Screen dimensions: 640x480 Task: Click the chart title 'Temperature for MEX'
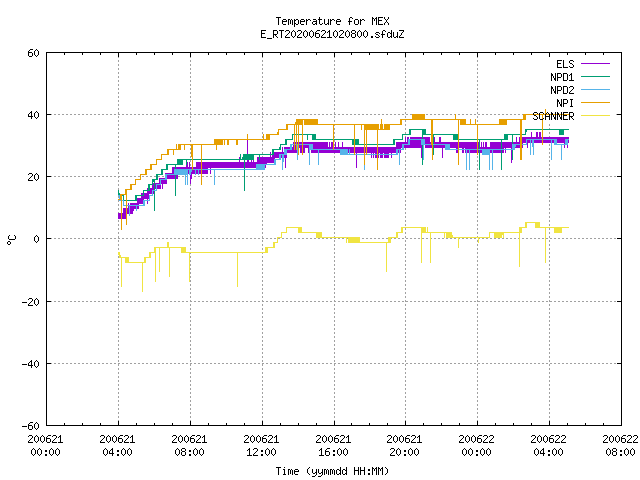tap(332, 21)
